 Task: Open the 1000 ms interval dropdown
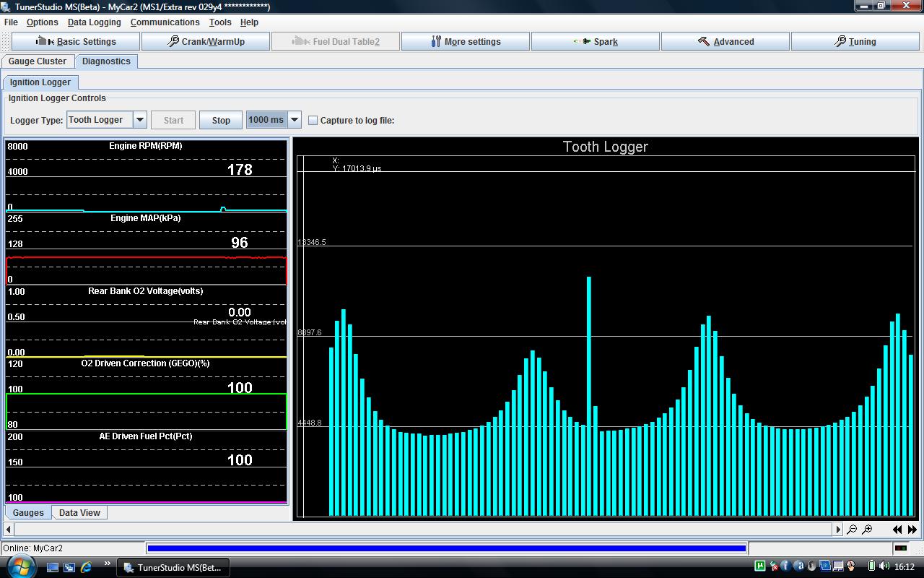tap(295, 120)
